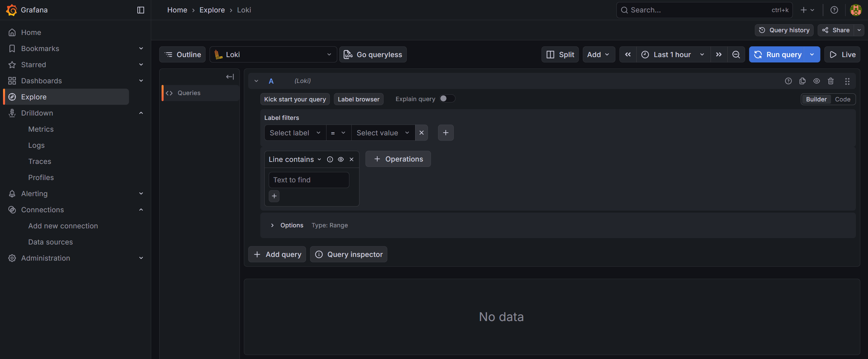
Task: Open the Logs item under Drilldown
Action: [36, 145]
